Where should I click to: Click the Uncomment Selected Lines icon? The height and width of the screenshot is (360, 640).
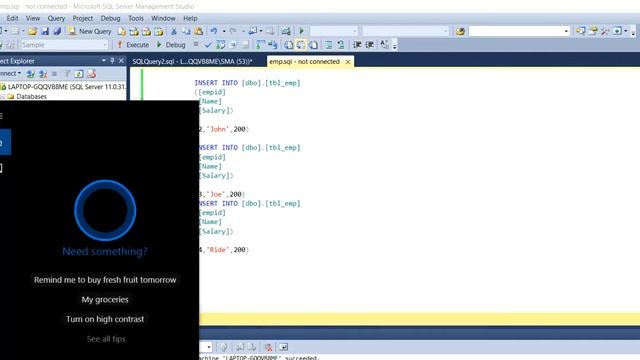[x=340, y=45]
